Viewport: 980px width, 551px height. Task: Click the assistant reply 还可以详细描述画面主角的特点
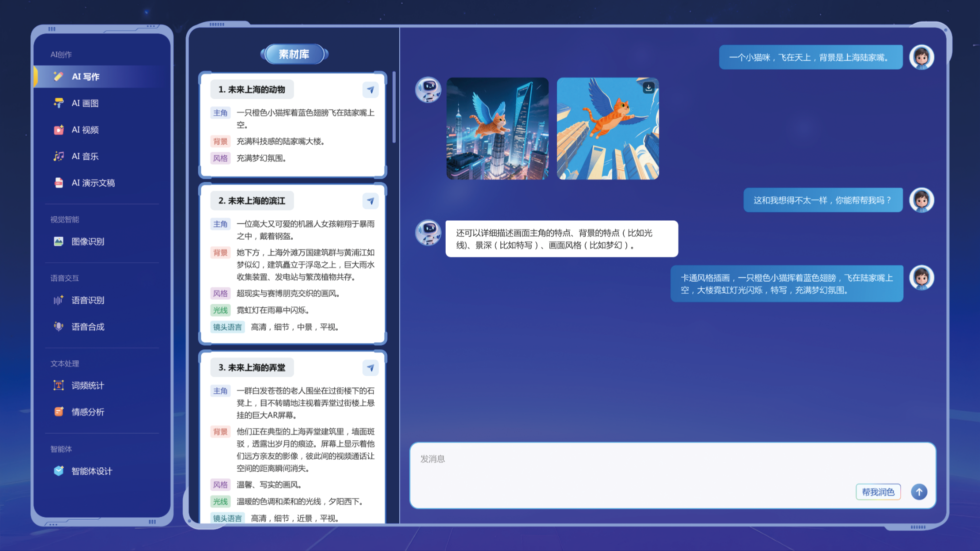562,239
